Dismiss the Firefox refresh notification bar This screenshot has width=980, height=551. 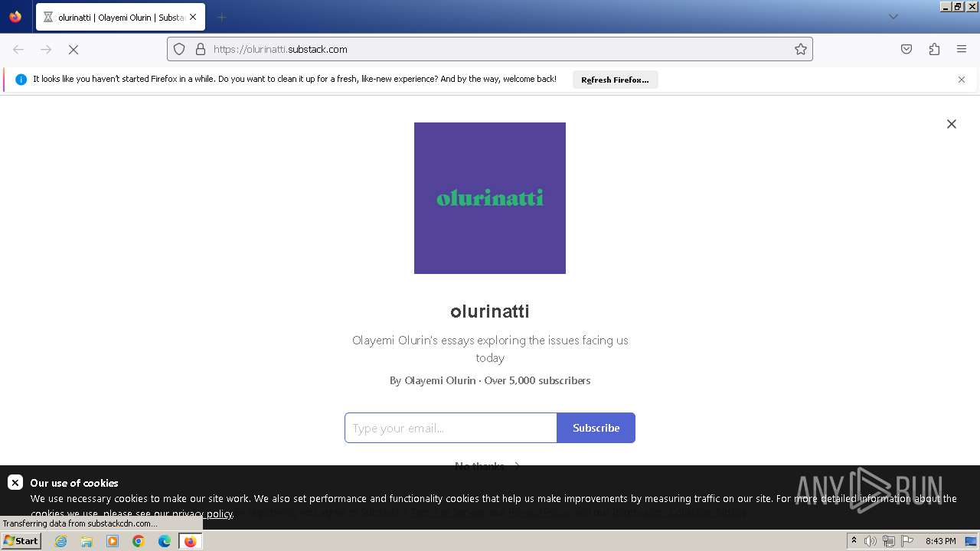pyautogui.click(x=962, y=80)
